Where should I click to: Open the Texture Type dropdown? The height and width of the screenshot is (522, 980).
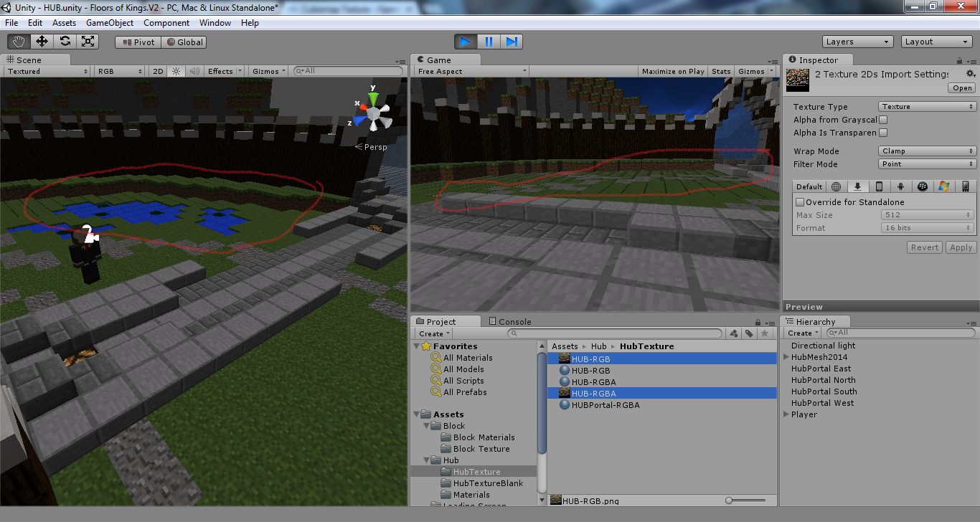[927, 107]
